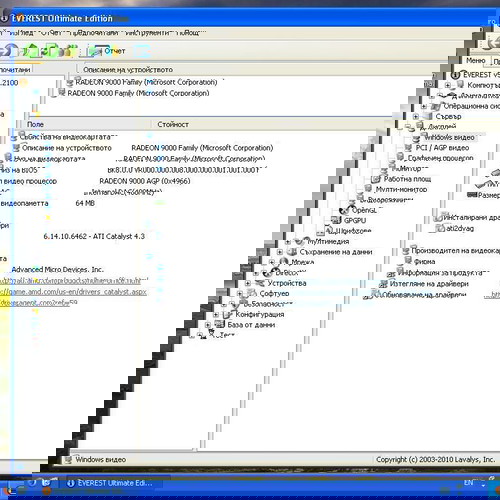Click the Работна площ tree icon
Viewport: 500px width, 500px height.
point(376,179)
